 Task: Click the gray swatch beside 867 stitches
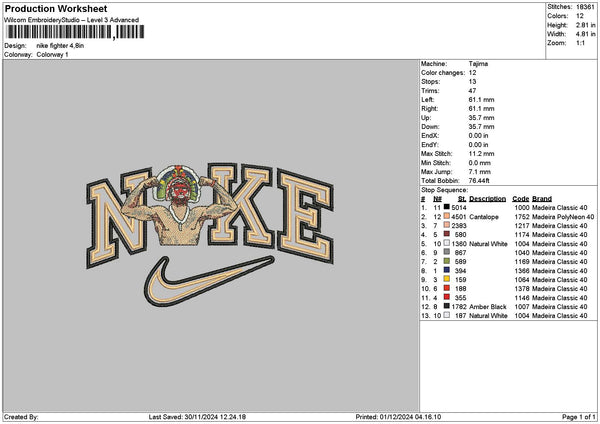point(447,252)
